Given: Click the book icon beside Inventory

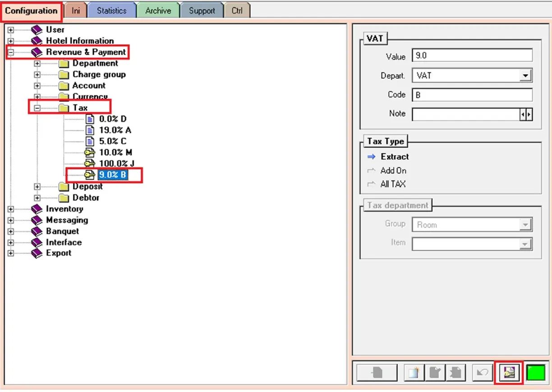Looking at the screenshot, I should pyautogui.click(x=37, y=209).
